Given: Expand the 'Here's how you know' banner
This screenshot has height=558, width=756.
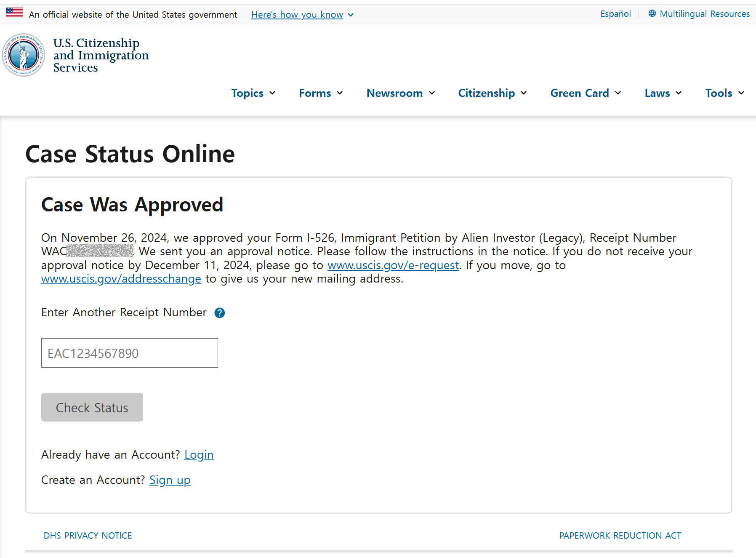Looking at the screenshot, I should 302,15.
